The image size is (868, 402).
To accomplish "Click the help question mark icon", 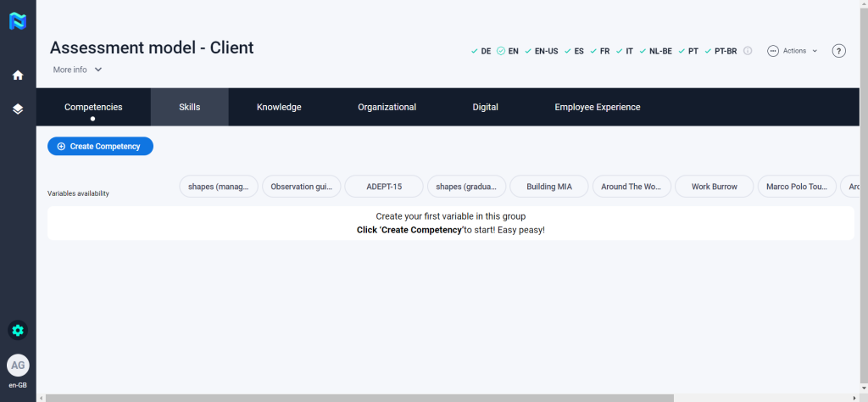I will (838, 51).
